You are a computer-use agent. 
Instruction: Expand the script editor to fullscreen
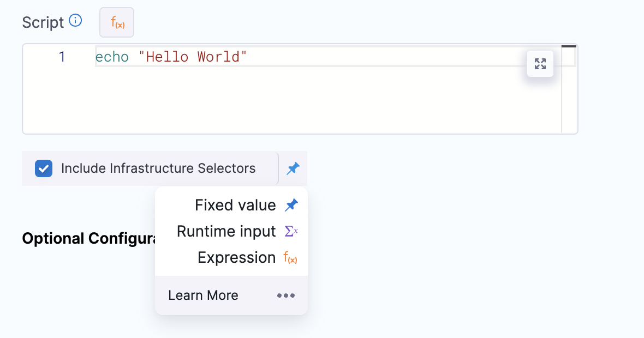pyautogui.click(x=540, y=64)
